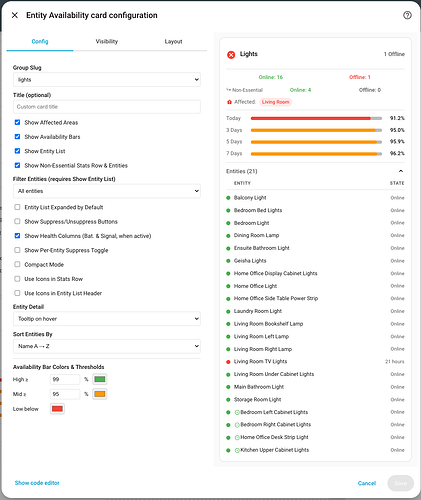Image resolution: width=421 pixels, height=500 pixels.
Task: Click the High threshold percent field
Action: [x=65, y=379]
